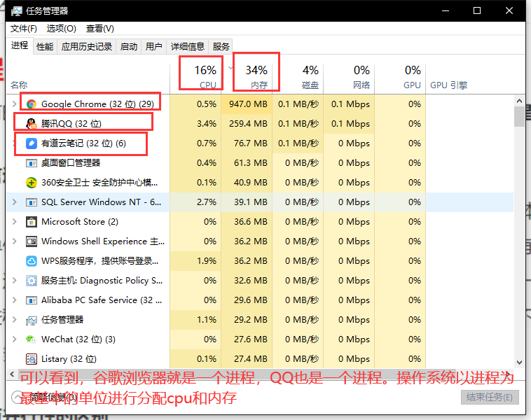Click Chrome's 947.0 MB memory value
531x420 pixels.
click(248, 104)
